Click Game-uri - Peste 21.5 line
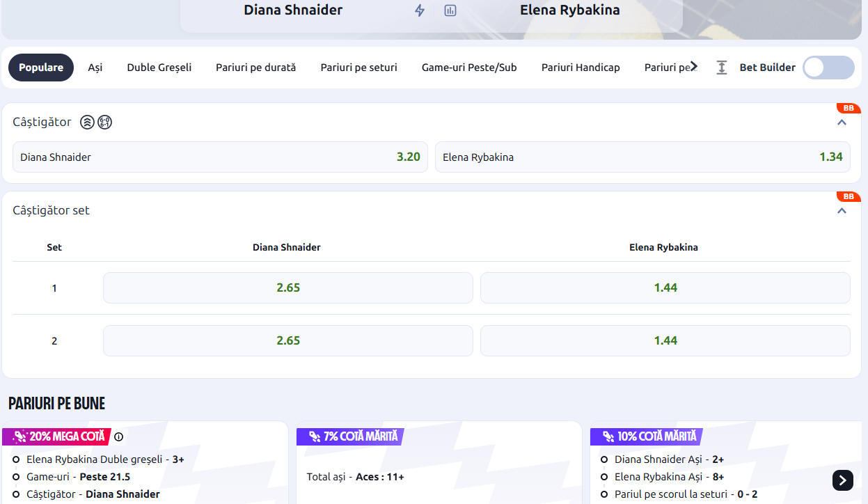Screen dimensions: 868x504 pyautogui.click(x=78, y=477)
